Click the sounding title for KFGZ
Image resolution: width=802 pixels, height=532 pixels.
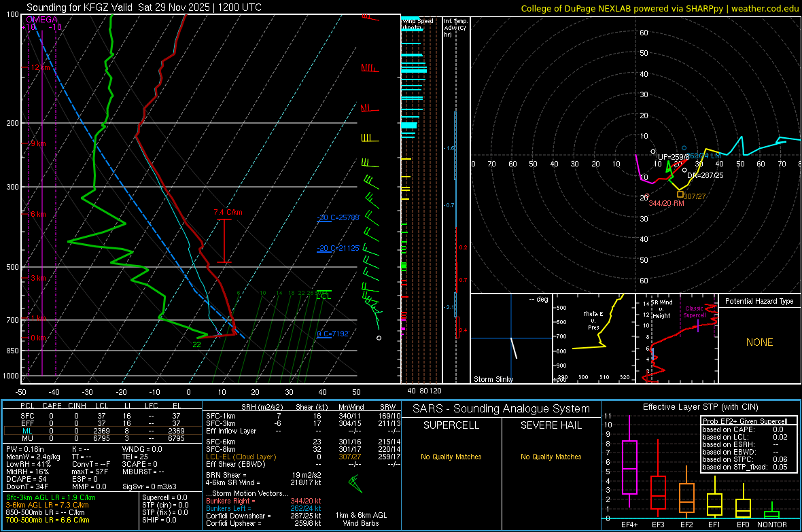click(143, 7)
